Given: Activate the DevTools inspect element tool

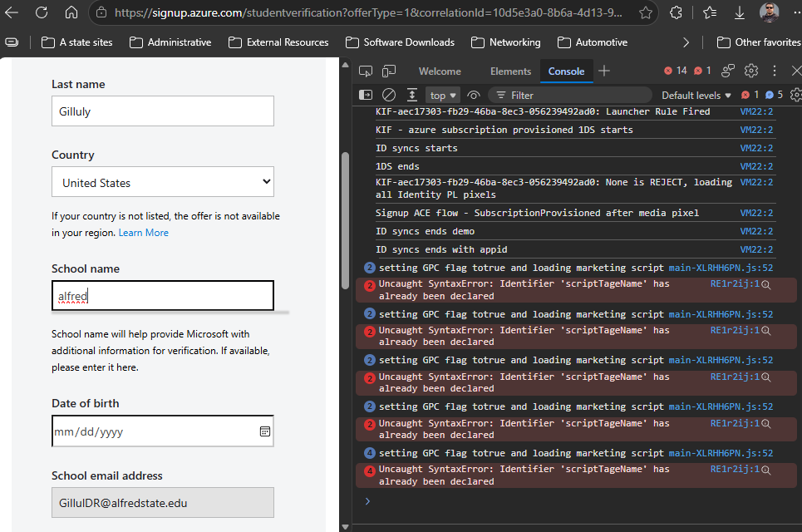Looking at the screenshot, I should click(366, 71).
